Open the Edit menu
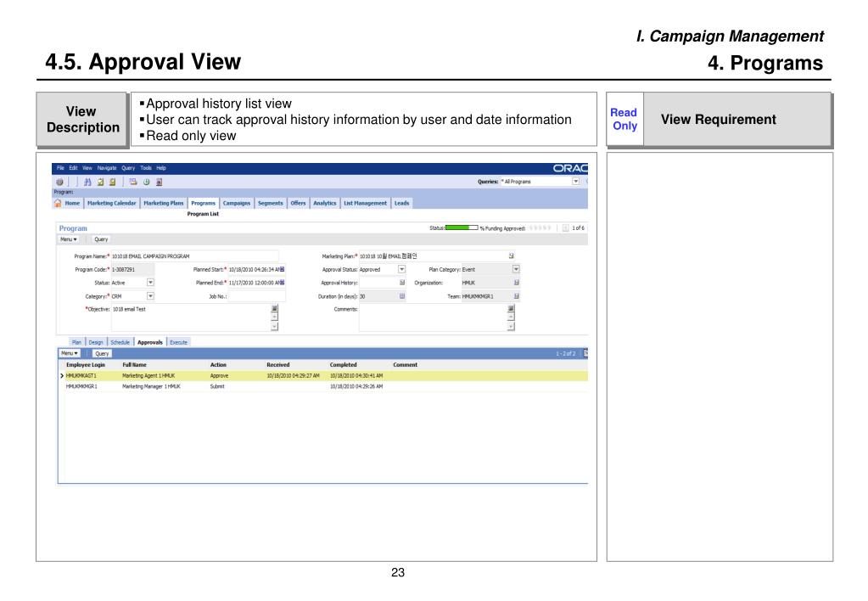 tap(73, 168)
